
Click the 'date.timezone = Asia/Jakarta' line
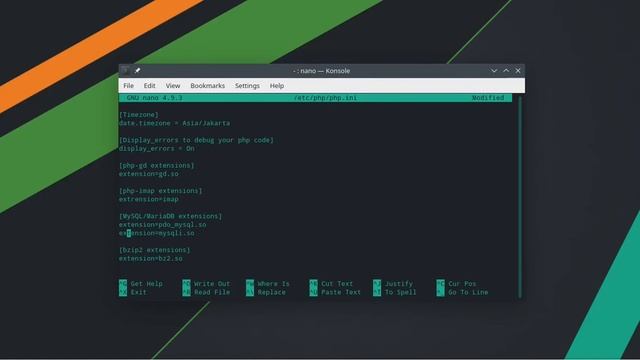coord(175,123)
